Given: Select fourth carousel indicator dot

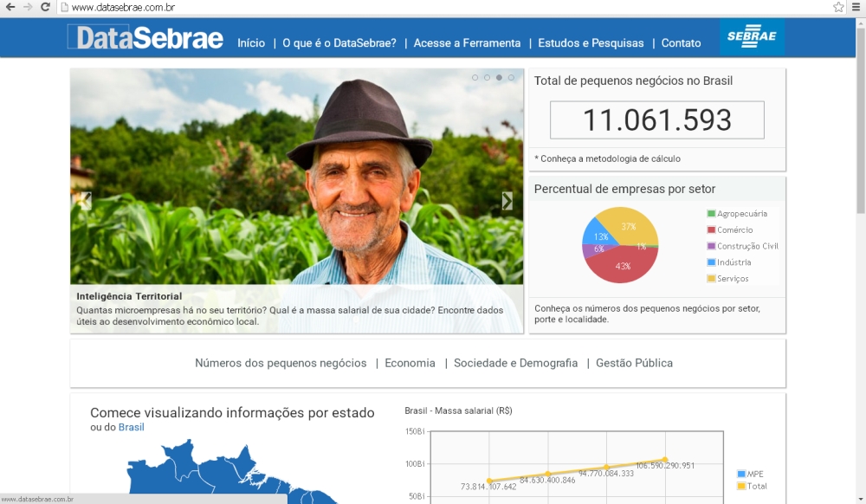Looking at the screenshot, I should 512,77.
